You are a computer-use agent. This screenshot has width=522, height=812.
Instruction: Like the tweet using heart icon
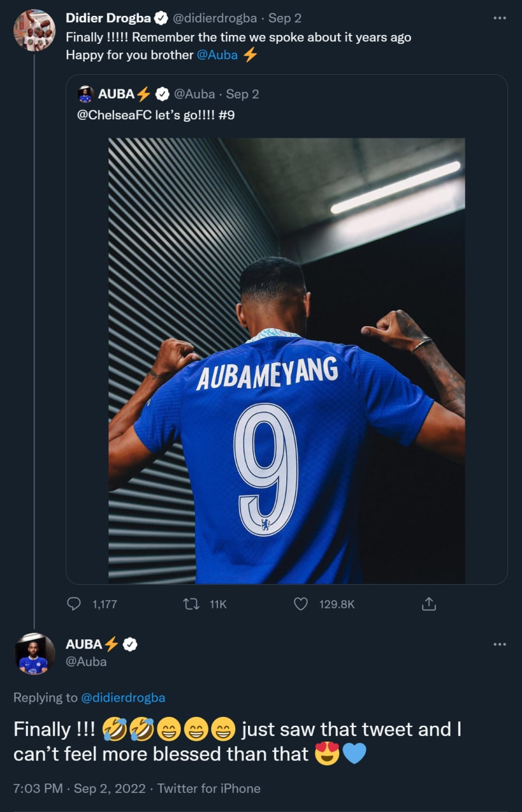click(301, 604)
